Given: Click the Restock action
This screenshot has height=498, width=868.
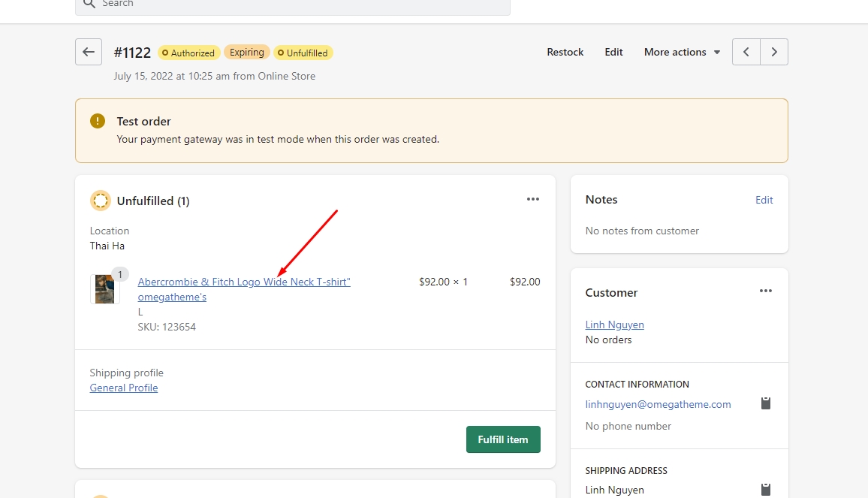Looking at the screenshot, I should point(565,52).
